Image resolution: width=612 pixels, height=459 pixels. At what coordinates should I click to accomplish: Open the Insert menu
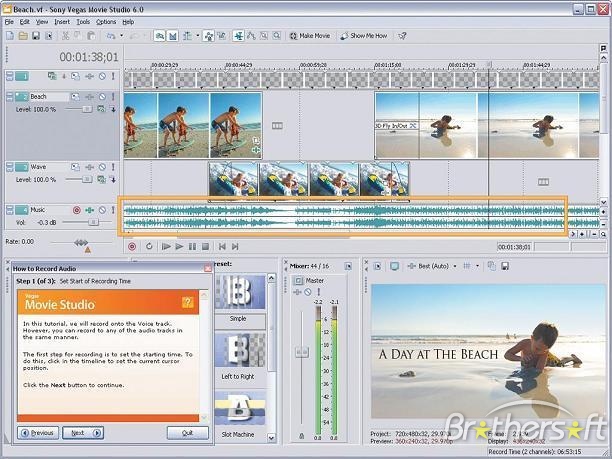point(62,22)
